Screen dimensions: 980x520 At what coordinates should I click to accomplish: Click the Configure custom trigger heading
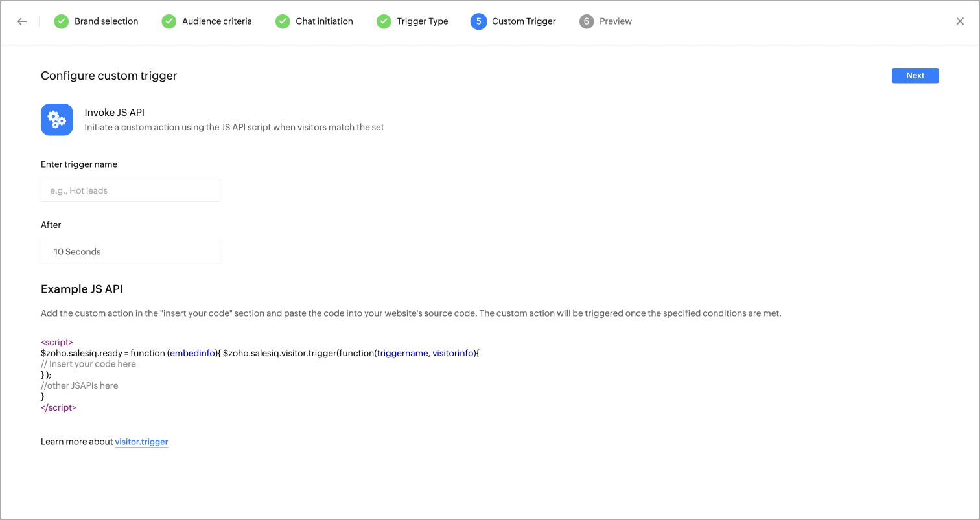[x=109, y=76]
